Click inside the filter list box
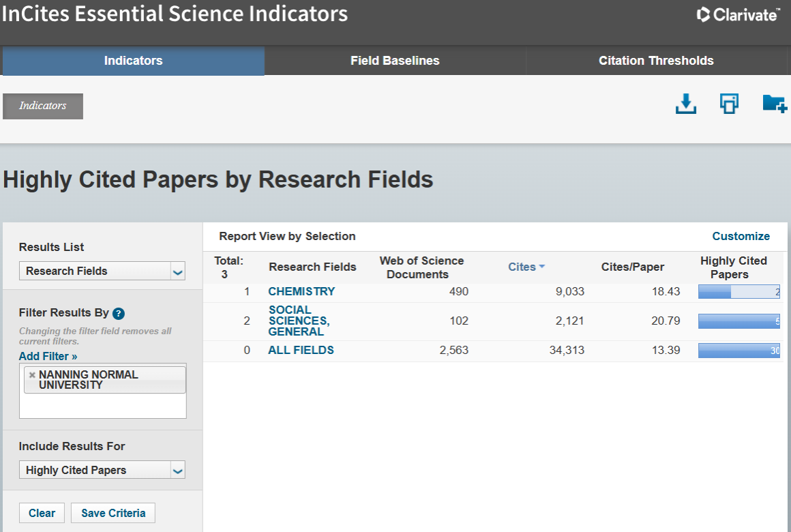The image size is (791, 532). pos(102,406)
